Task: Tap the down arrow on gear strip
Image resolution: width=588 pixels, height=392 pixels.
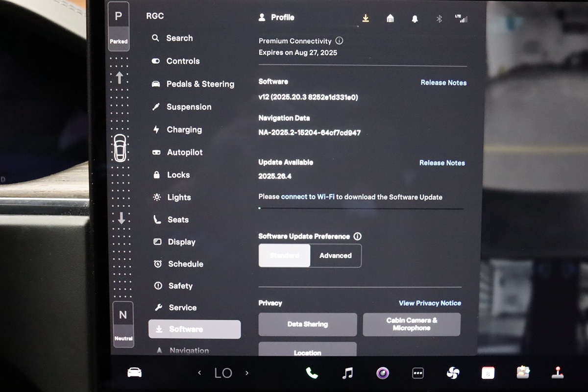Action: 121,218
